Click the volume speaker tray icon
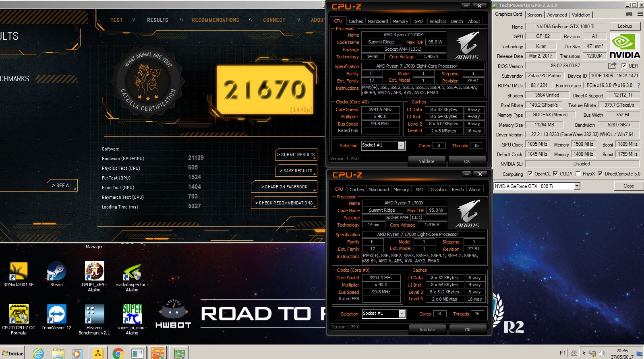Screen dimensions: 644x359 click(x=602, y=353)
